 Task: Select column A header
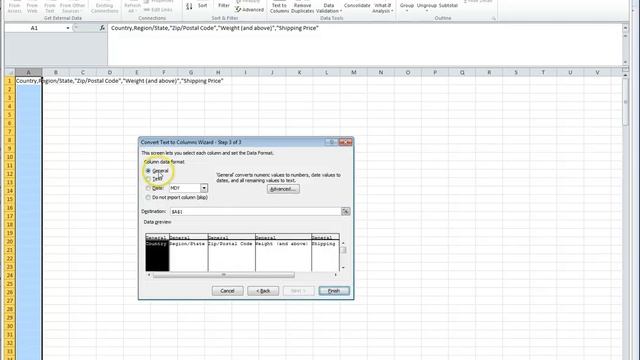point(29,72)
